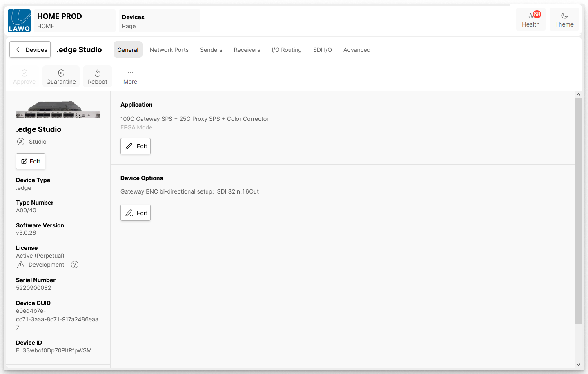Select the Receivers tab
This screenshot has width=588, height=374.
(x=247, y=50)
